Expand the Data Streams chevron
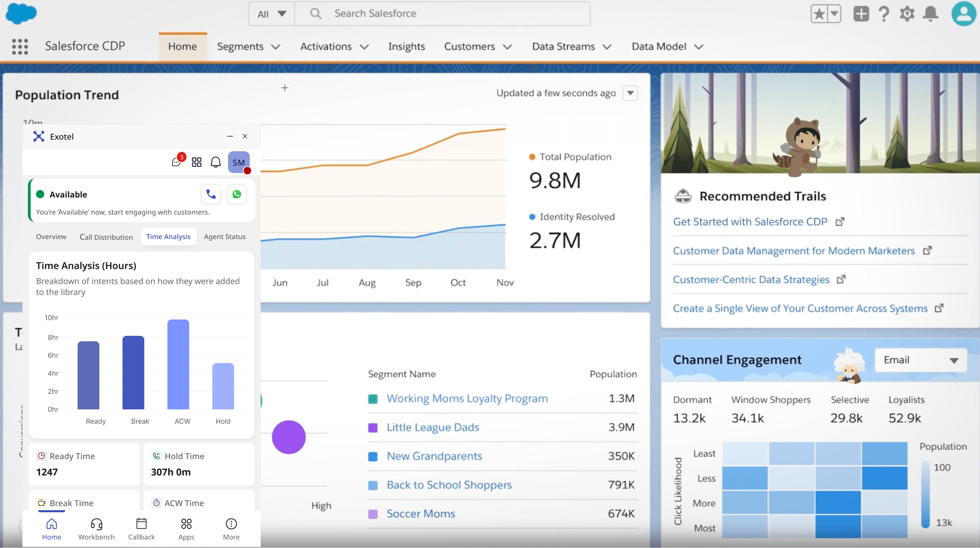This screenshot has height=548, width=980. (607, 47)
